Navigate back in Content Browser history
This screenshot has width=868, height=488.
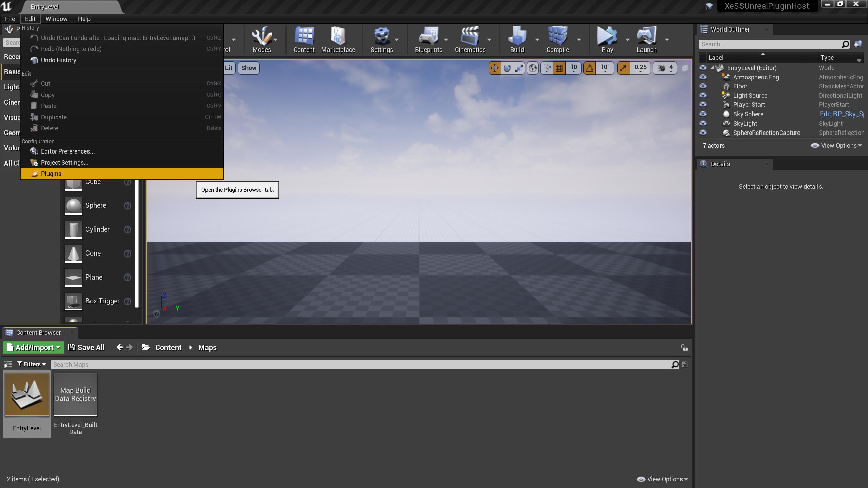point(119,347)
